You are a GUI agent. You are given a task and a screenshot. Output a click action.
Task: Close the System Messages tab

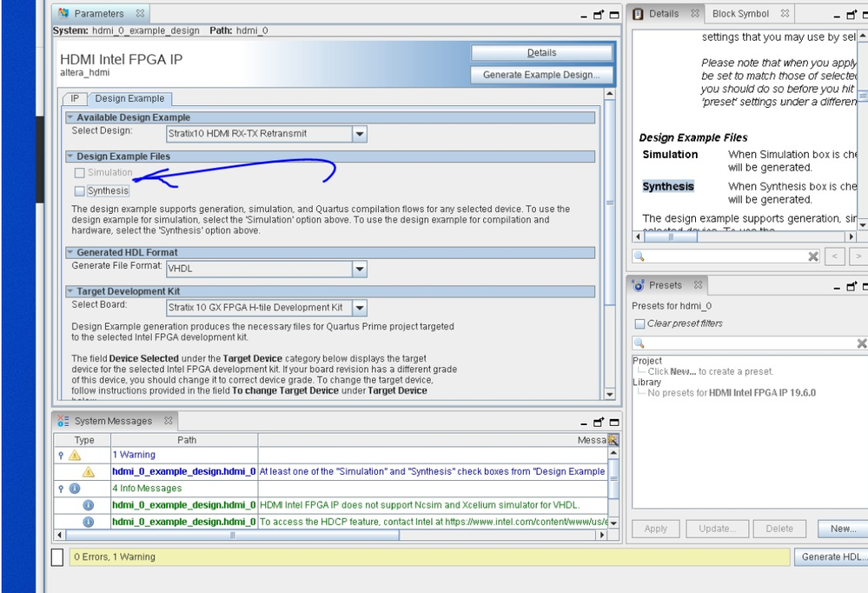169,421
